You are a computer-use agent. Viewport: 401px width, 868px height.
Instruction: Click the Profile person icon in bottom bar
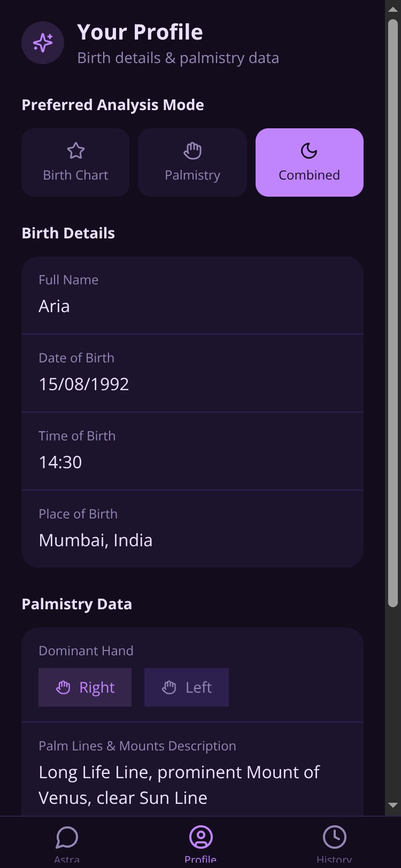200,837
